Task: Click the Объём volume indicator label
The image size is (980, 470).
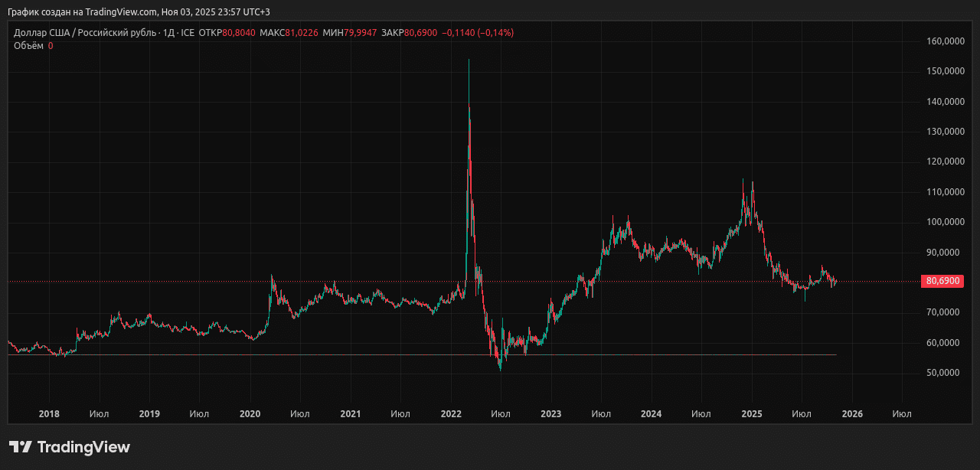Action: tap(28, 46)
